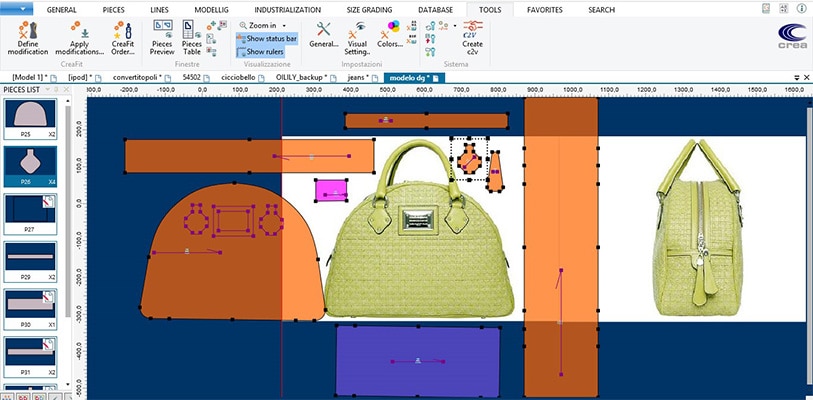This screenshot has width=813, height=400.
Task: Launch CreaFit Order tool
Action: 123,31
